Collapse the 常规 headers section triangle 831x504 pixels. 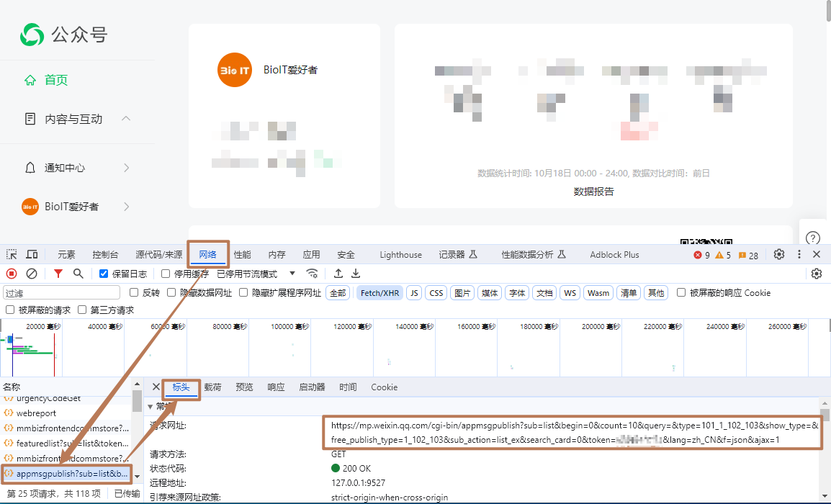(151, 407)
